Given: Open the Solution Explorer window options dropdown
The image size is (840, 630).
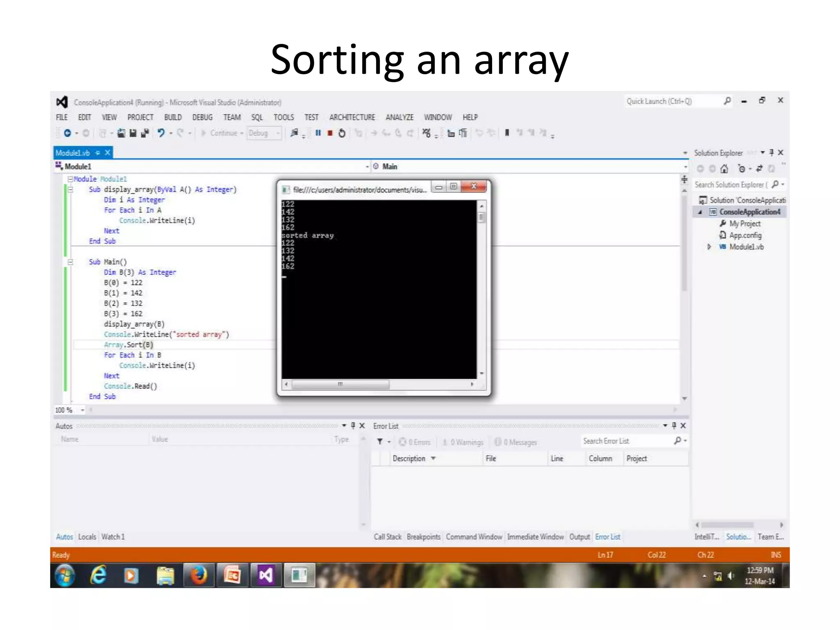Looking at the screenshot, I should tap(762, 153).
